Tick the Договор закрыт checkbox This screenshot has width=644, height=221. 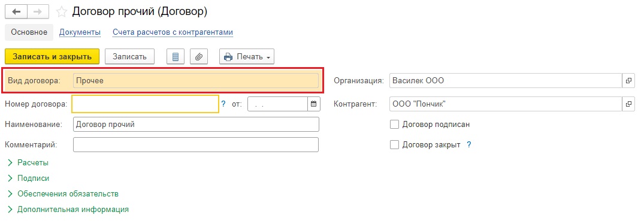tap(394, 144)
